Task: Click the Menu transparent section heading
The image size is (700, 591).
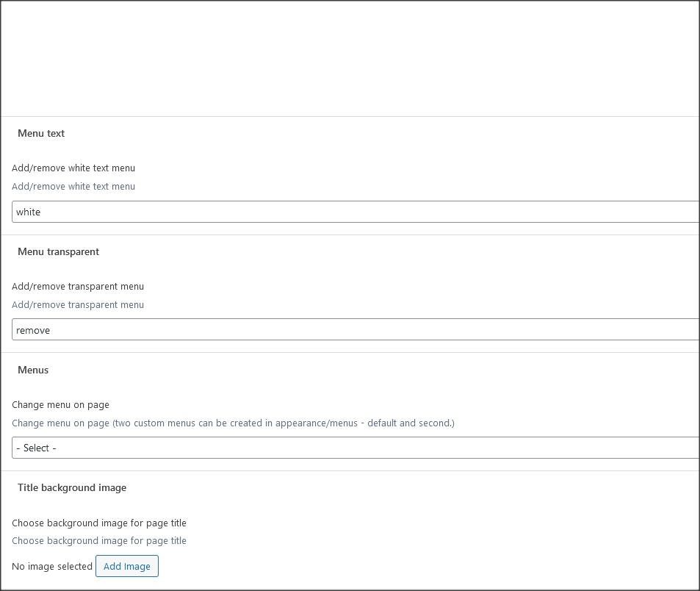Action: 59,251
